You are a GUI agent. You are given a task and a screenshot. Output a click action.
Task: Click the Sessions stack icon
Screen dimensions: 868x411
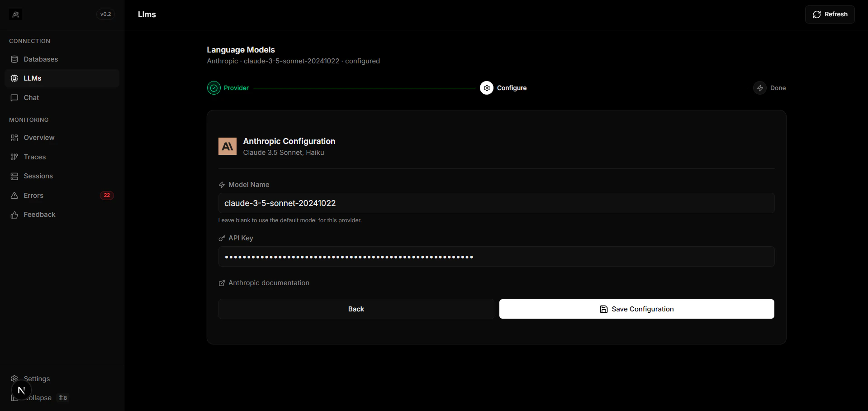14,176
